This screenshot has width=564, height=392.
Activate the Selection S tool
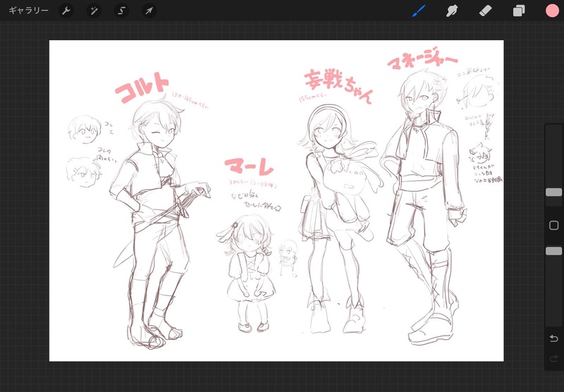coord(121,11)
